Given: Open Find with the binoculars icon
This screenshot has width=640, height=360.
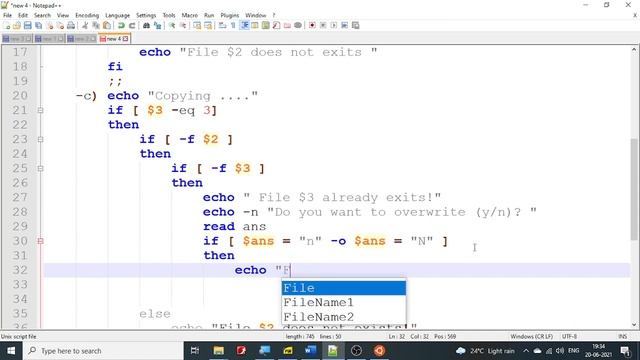Looking at the screenshot, I should click(147, 25).
